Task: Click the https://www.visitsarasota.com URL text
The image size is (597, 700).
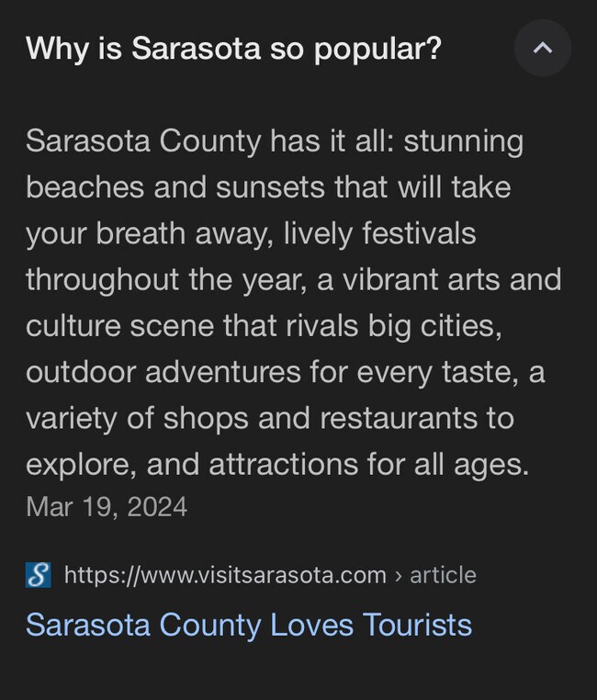Action: pos(225,576)
